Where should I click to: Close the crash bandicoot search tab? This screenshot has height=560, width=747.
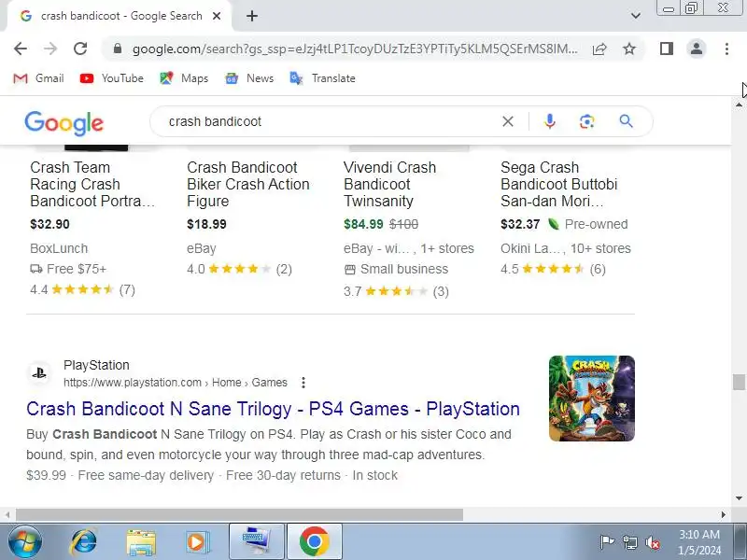(217, 16)
